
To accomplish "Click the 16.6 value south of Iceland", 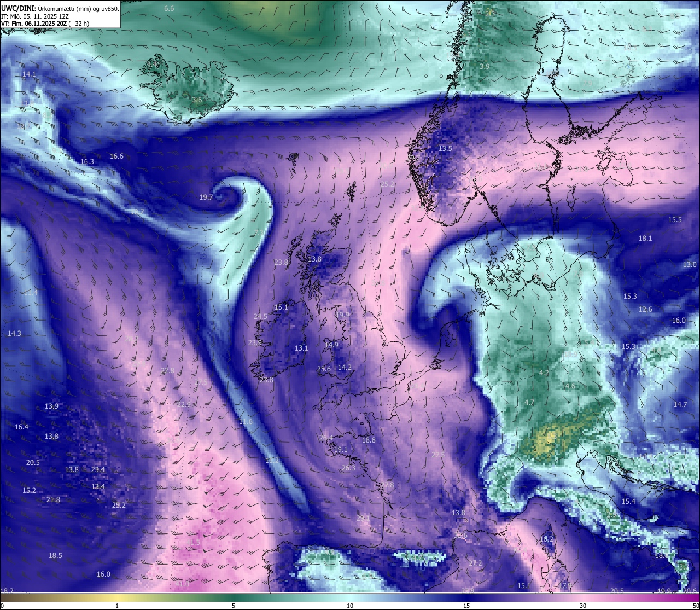I will pos(116,156).
